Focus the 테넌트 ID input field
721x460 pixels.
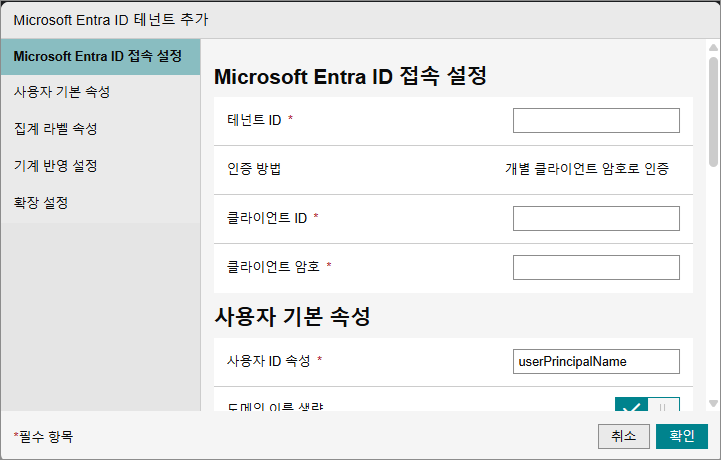coord(596,121)
